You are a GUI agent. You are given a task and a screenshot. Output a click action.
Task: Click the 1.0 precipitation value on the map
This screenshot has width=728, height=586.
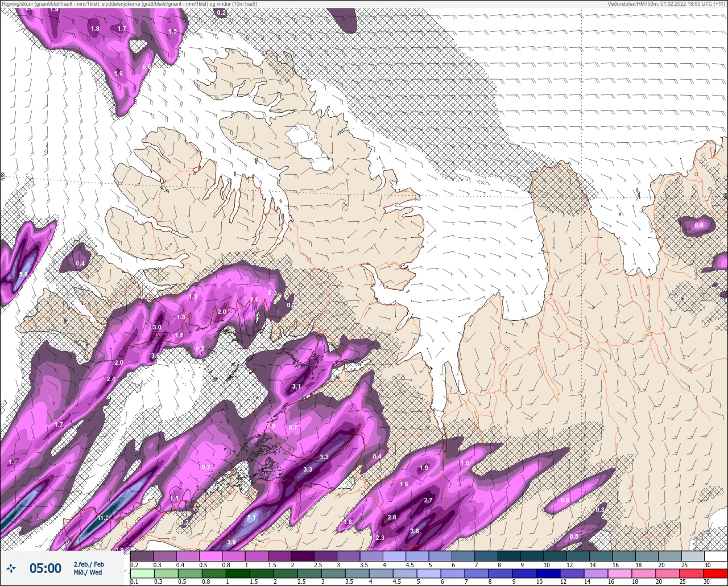pyautogui.click(x=465, y=463)
